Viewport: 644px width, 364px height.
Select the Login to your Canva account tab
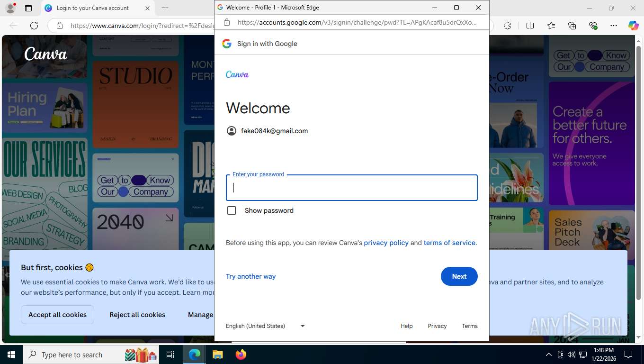[93, 8]
